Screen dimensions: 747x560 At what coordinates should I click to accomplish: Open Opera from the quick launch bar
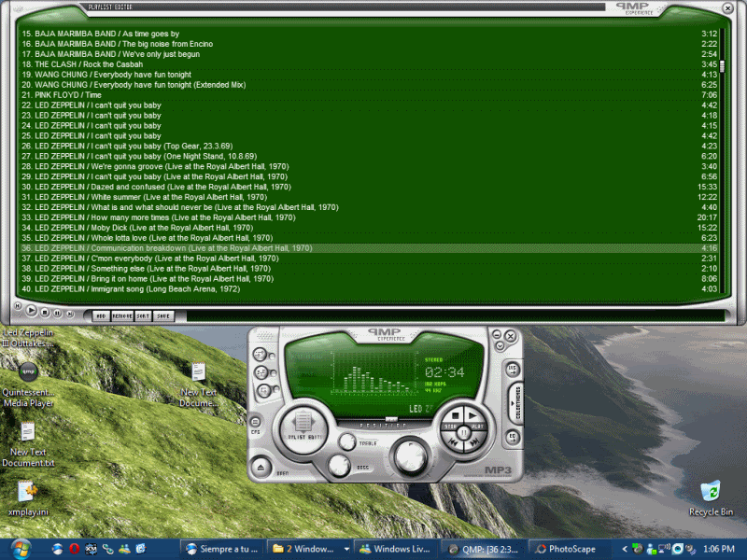pos(74,549)
